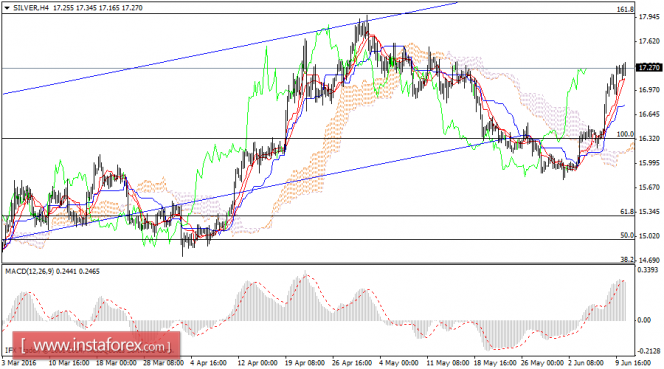The image size is (664, 369).
Task: Click the MACD scale value -0.2128
Action: (649, 351)
